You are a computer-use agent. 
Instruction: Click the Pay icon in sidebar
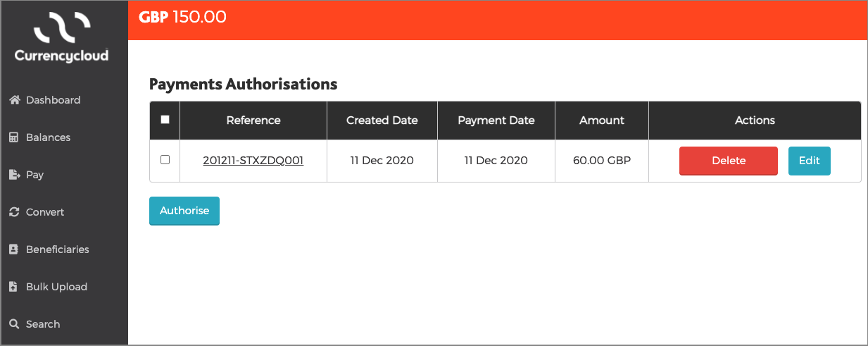pos(13,175)
